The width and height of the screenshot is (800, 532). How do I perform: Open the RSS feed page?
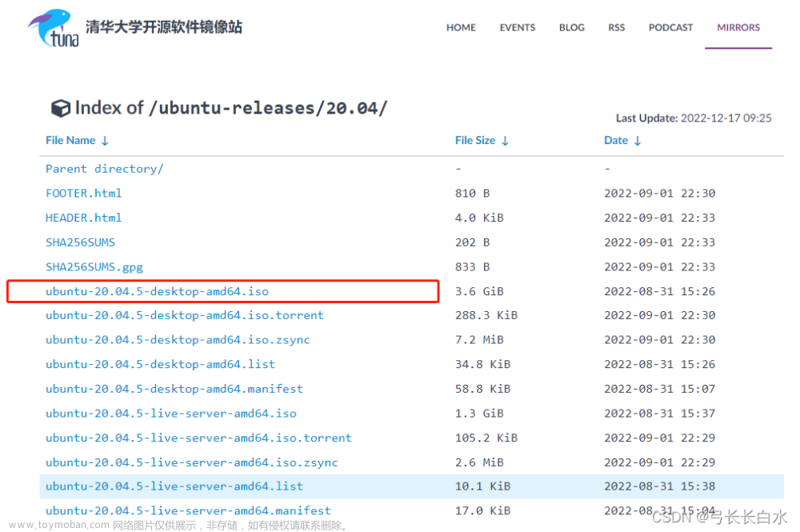pyautogui.click(x=616, y=27)
